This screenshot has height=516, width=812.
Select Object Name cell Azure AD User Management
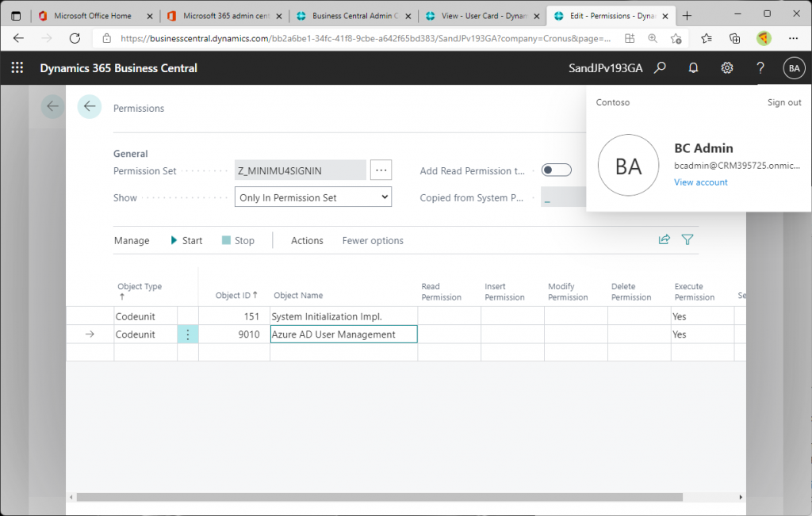point(344,334)
